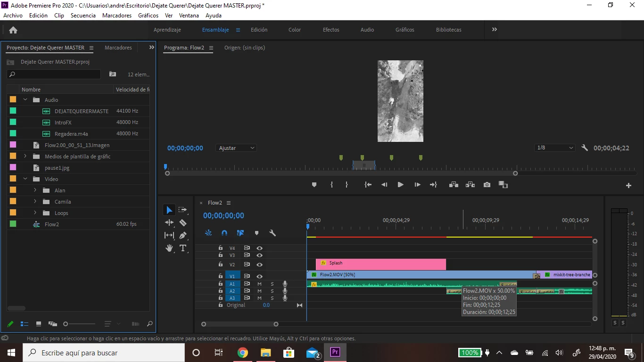Click the Comparison View icon
Viewport: 644px width, 362px height.
(x=503, y=185)
